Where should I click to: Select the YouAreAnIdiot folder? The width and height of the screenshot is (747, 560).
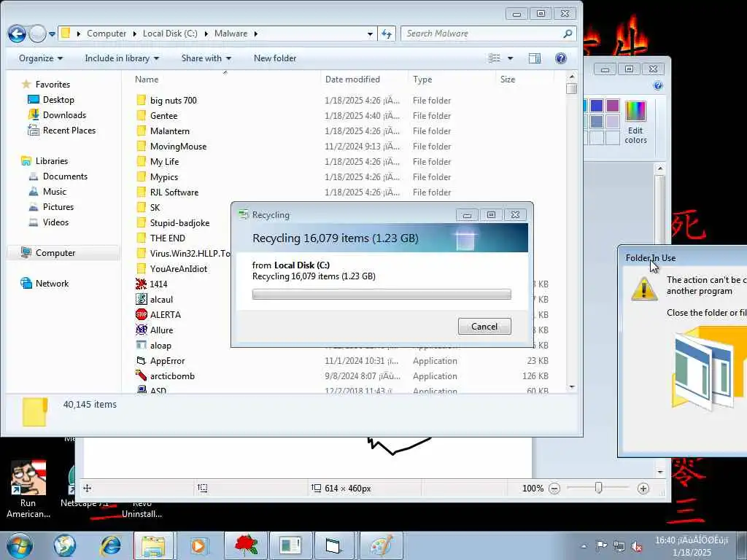click(171, 268)
